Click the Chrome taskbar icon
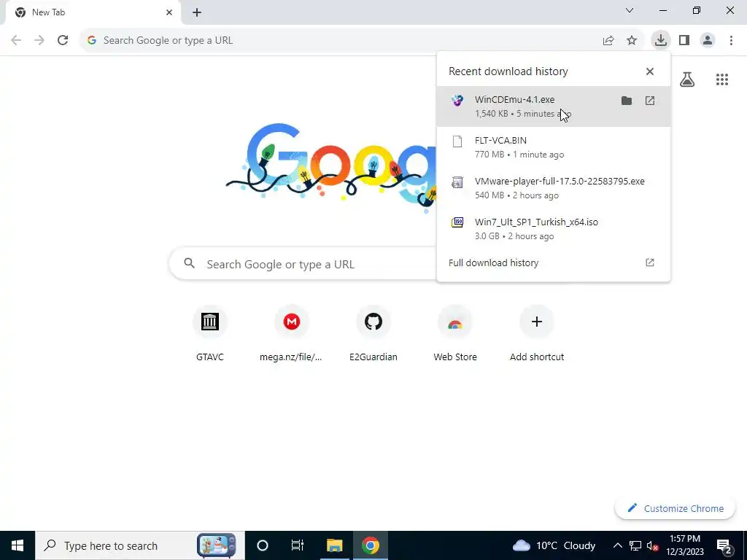Screen dimensions: 747x560 pyautogui.click(x=370, y=545)
